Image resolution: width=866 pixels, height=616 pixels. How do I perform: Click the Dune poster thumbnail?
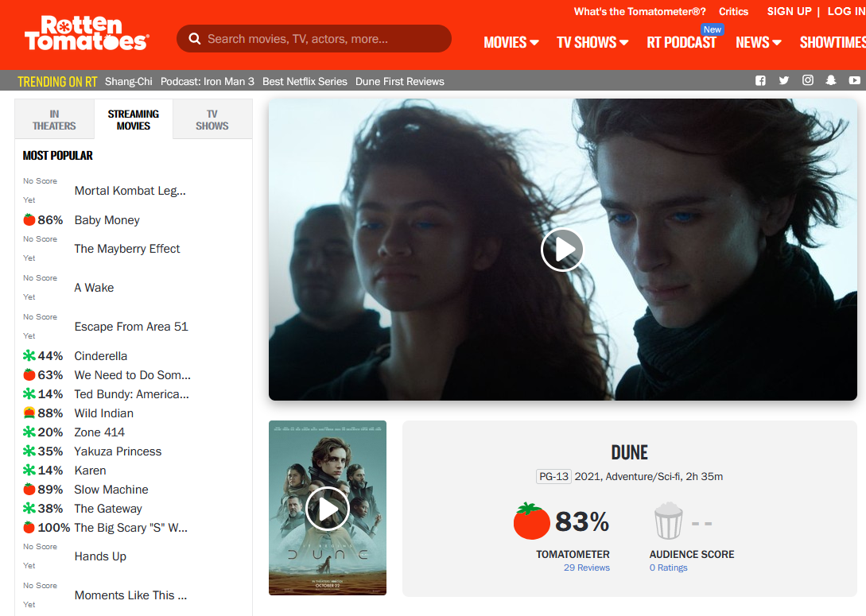pyautogui.click(x=328, y=508)
